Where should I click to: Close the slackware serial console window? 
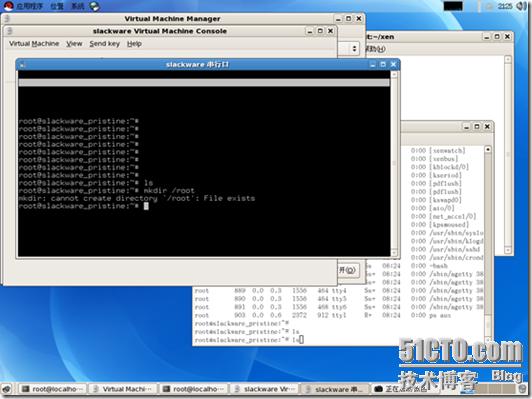[x=393, y=64]
